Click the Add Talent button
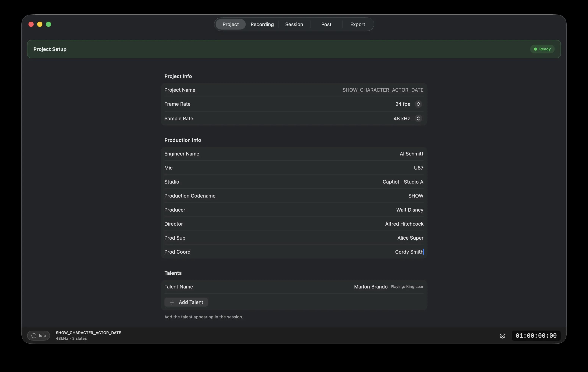The width and height of the screenshot is (588, 372). click(x=186, y=302)
